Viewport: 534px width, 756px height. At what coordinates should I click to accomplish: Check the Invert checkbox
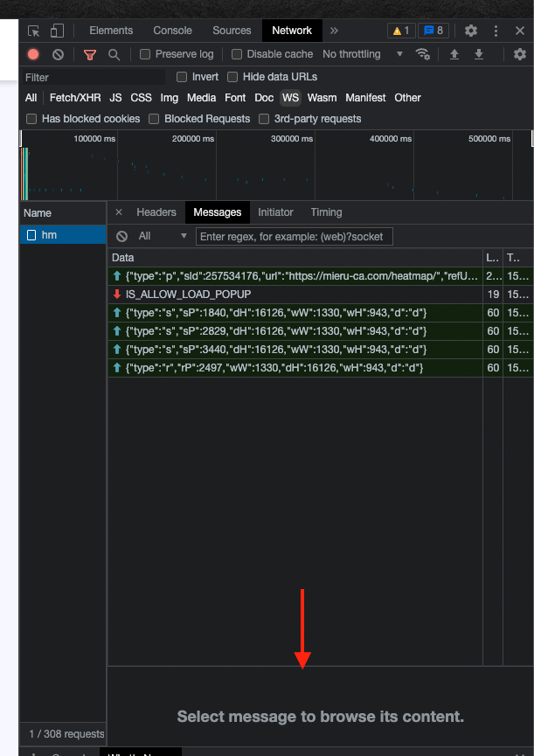click(182, 77)
